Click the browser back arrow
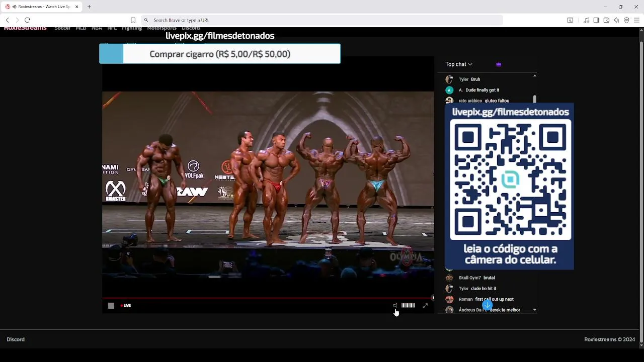This screenshot has width=644, height=362. pos(7,20)
